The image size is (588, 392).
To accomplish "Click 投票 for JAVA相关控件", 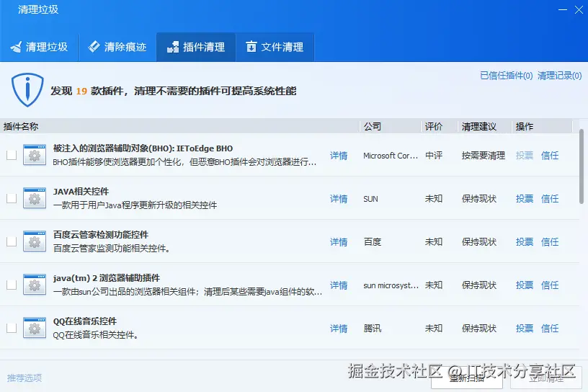I will [x=525, y=198].
